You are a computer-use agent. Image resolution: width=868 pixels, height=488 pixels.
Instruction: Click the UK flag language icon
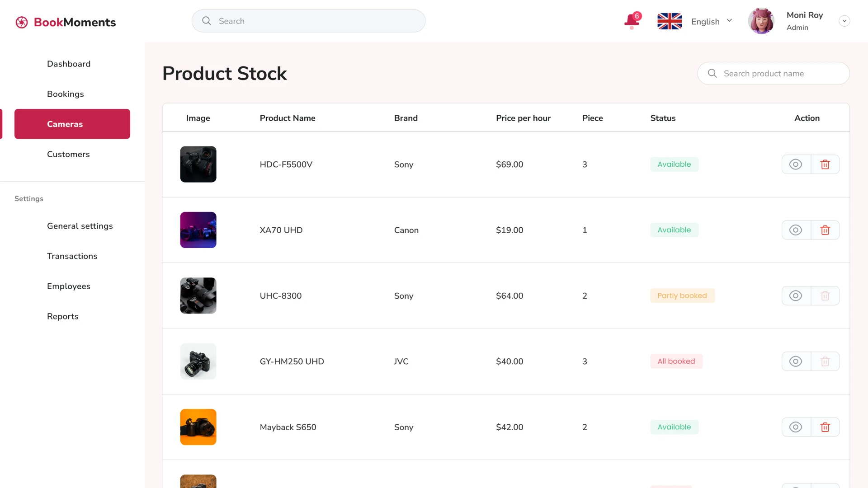point(669,21)
